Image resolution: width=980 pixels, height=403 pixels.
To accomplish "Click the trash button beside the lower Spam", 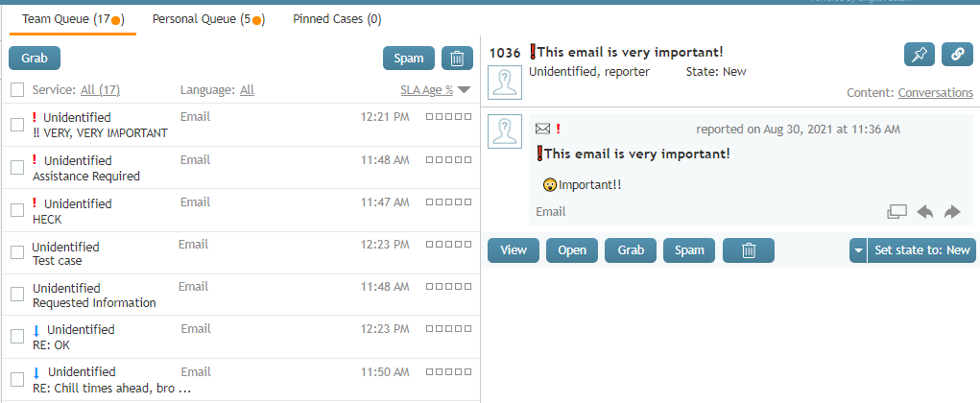I will 749,250.
